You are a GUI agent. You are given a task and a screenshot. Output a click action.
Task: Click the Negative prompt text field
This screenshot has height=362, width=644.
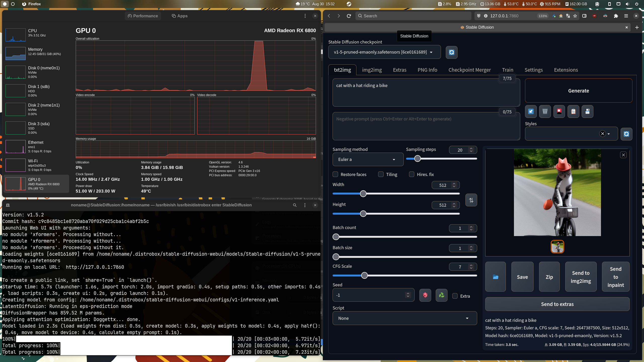(x=426, y=126)
